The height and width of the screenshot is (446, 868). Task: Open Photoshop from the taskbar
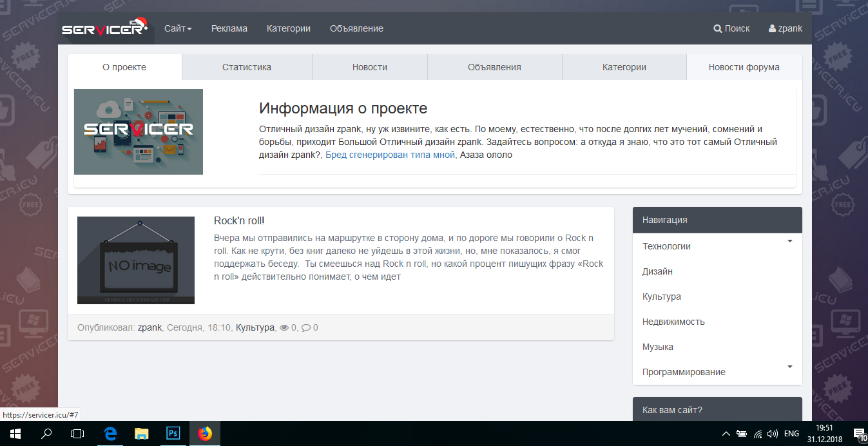(173, 434)
